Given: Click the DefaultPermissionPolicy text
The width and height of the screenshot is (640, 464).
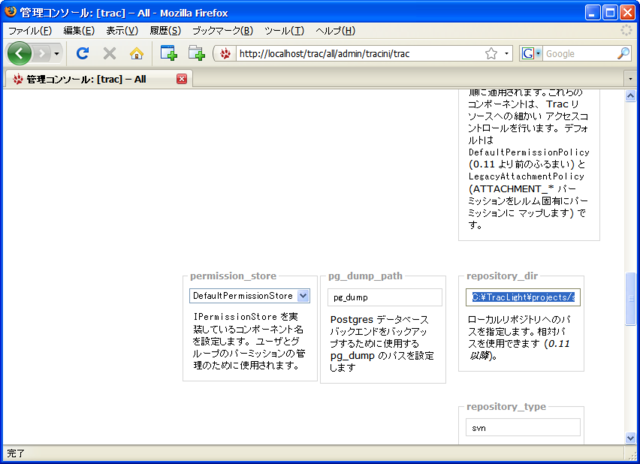Looking at the screenshot, I should tap(529, 152).
